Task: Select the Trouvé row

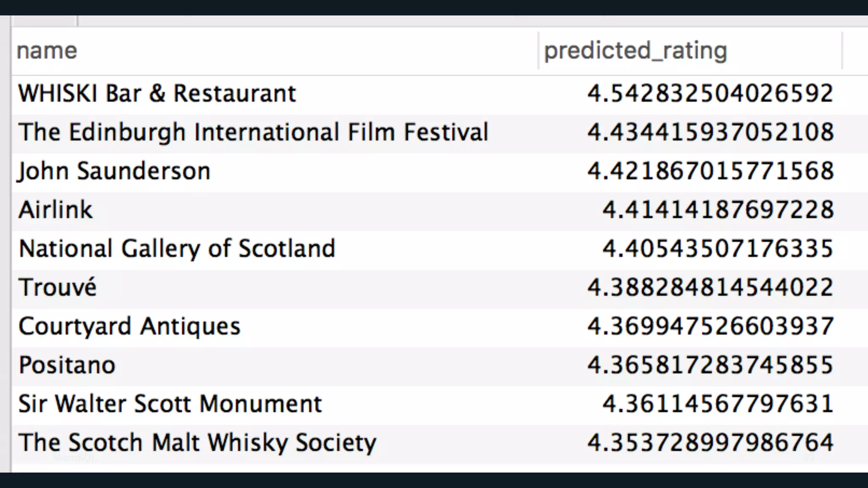Action: point(58,288)
